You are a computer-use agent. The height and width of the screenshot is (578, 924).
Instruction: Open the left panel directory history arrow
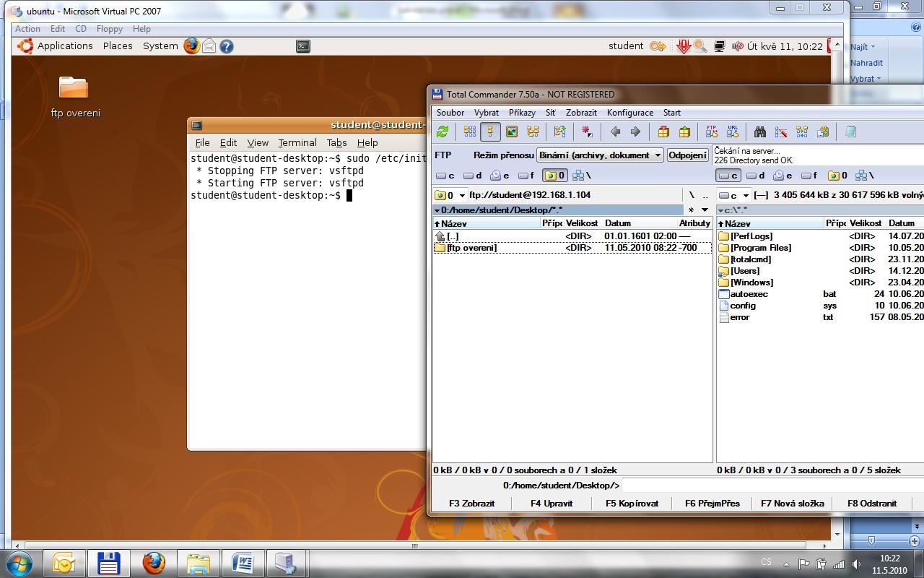tap(705, 210)
